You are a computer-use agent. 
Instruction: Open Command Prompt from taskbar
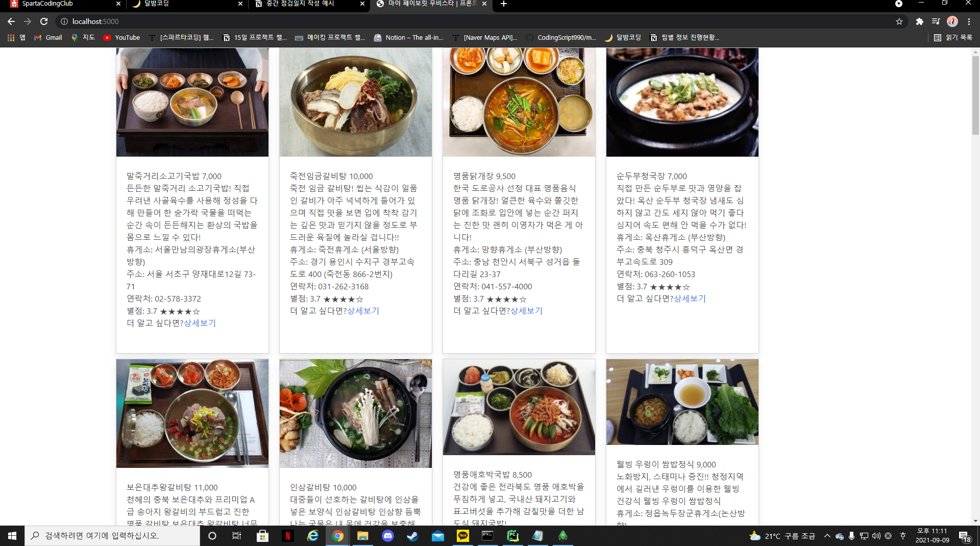point(487,536)
